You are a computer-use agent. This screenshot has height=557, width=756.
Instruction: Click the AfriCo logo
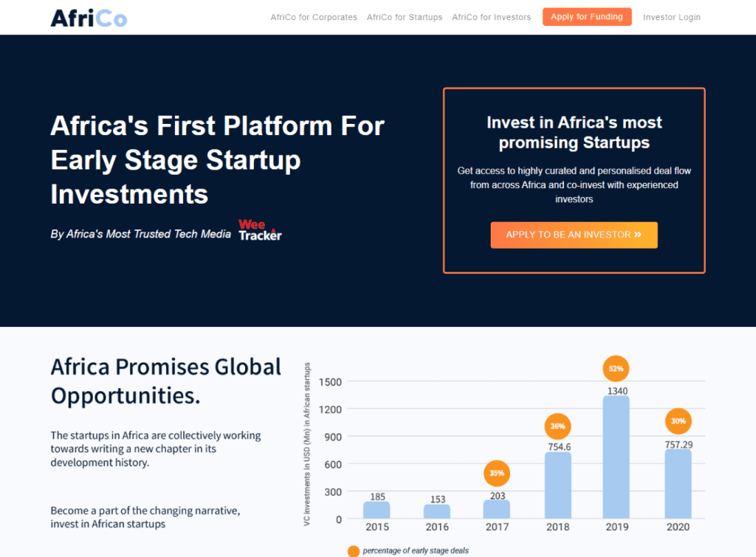[x=89, y=18]
